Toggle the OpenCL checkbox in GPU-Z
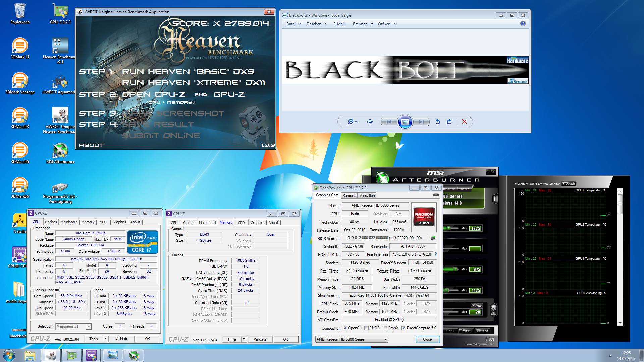 click(345, 328)
